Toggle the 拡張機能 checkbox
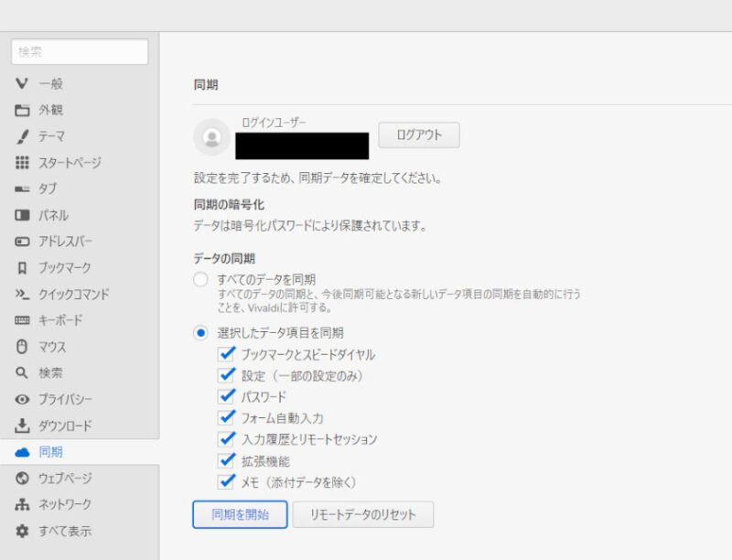 click(227, 461)
